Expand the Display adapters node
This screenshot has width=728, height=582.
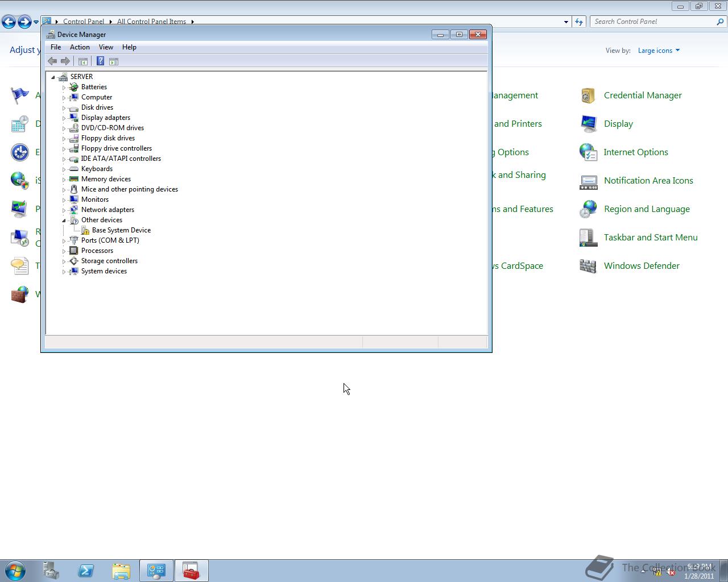coord(64,118)
